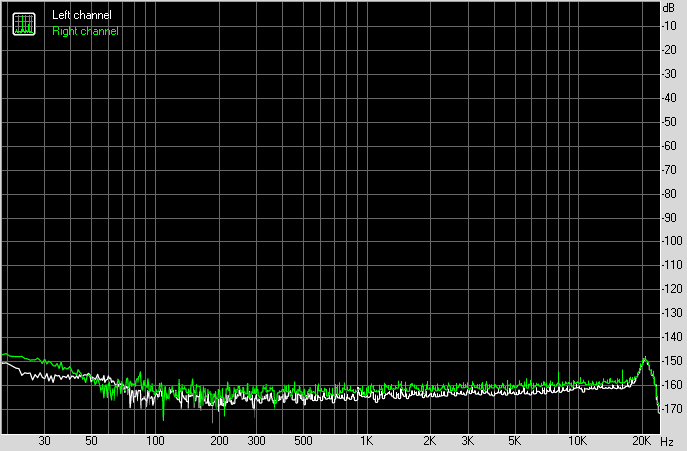Click the 'dB' axis unit label

(669, 7)
